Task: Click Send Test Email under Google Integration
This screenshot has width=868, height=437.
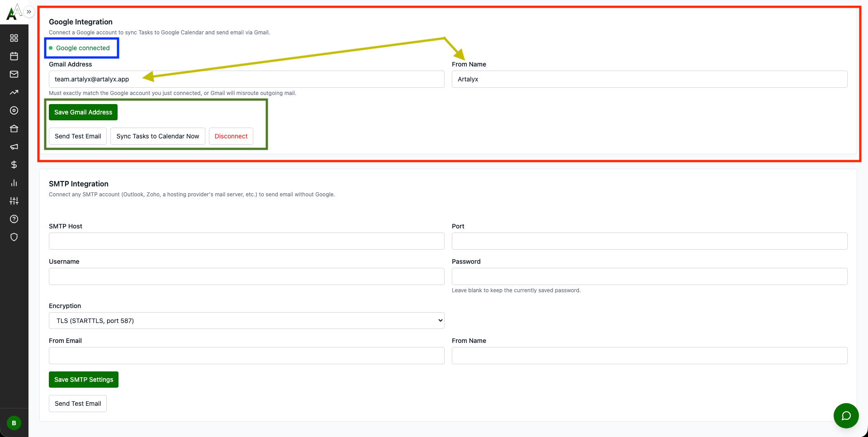Action: pos(78,136)
